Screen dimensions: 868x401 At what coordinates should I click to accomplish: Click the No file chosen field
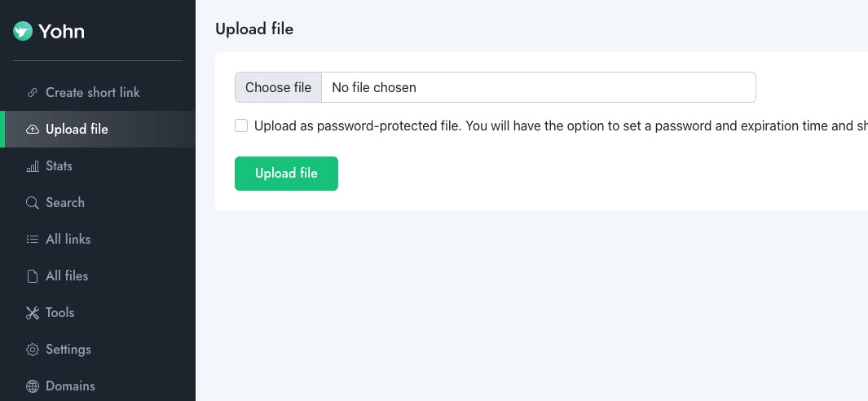tap(538, 87)
